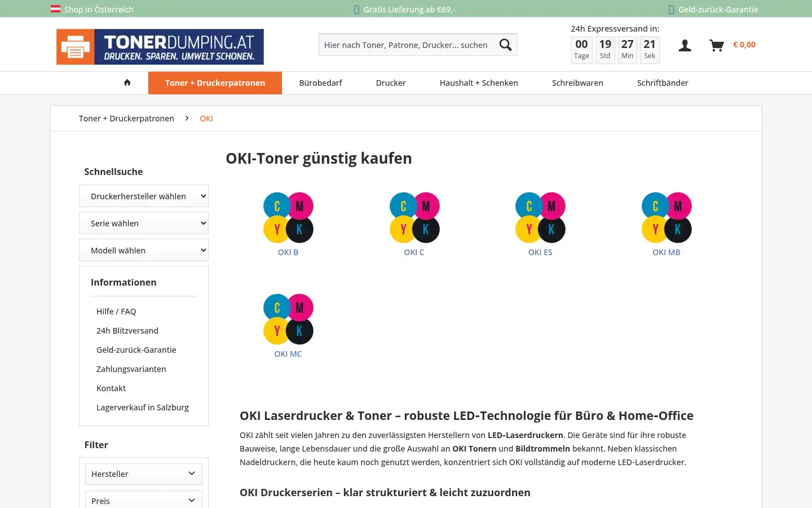The image size is (812, 508).
Task: Click the Schnellsuche heading
Action: (113, 172)
